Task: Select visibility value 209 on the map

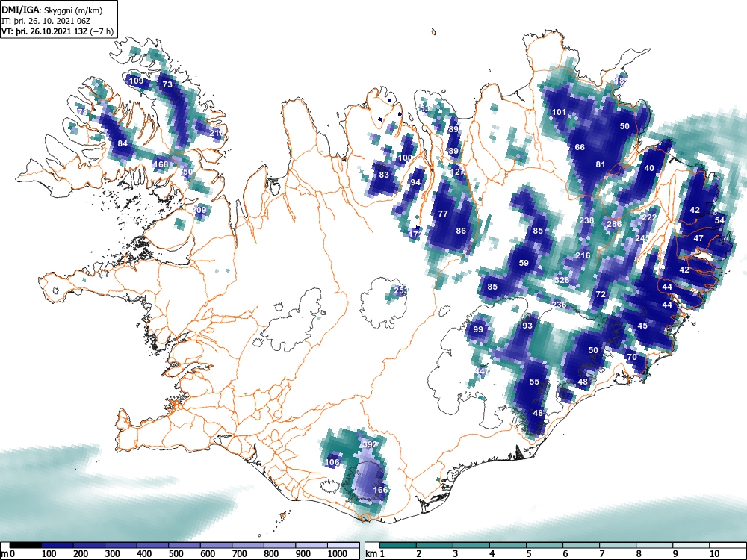Action: tap(199, 210)
